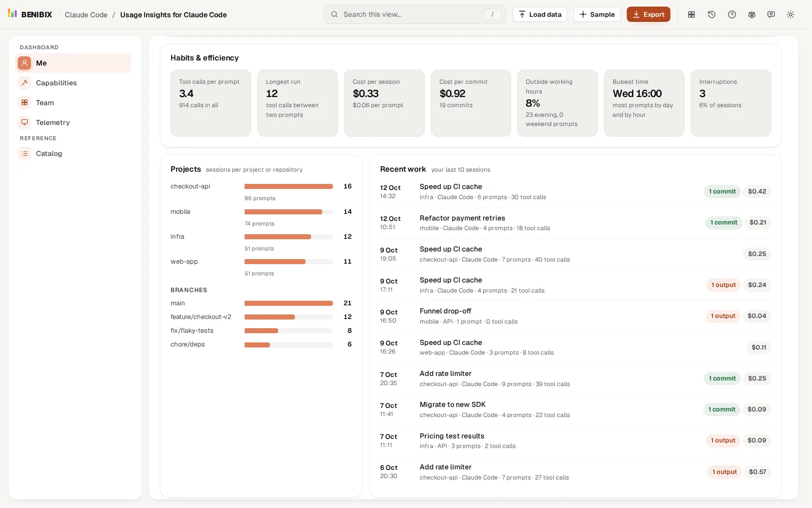
Task: Click the help question mark icon
Action: point(732,14)
